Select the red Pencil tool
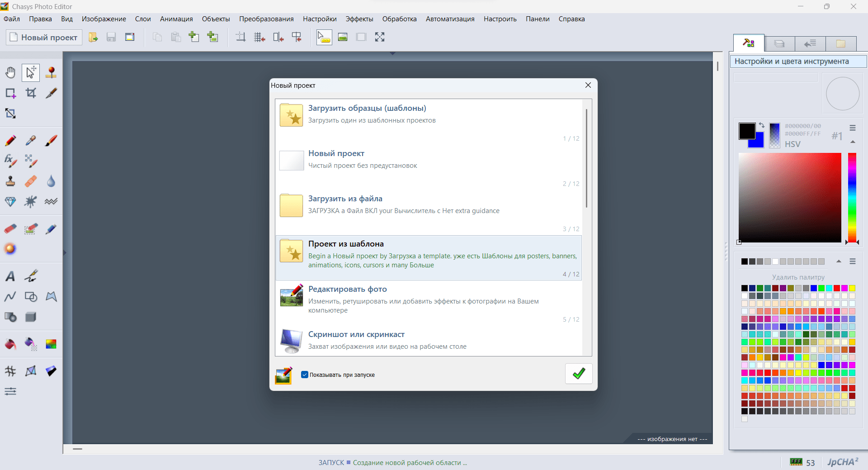 [10, 141]
